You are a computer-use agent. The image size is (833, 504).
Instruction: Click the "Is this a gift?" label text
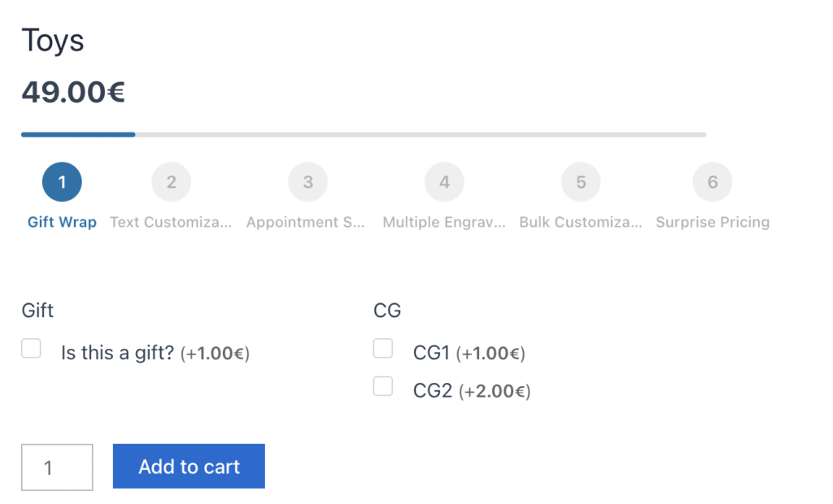click(117, 354)
